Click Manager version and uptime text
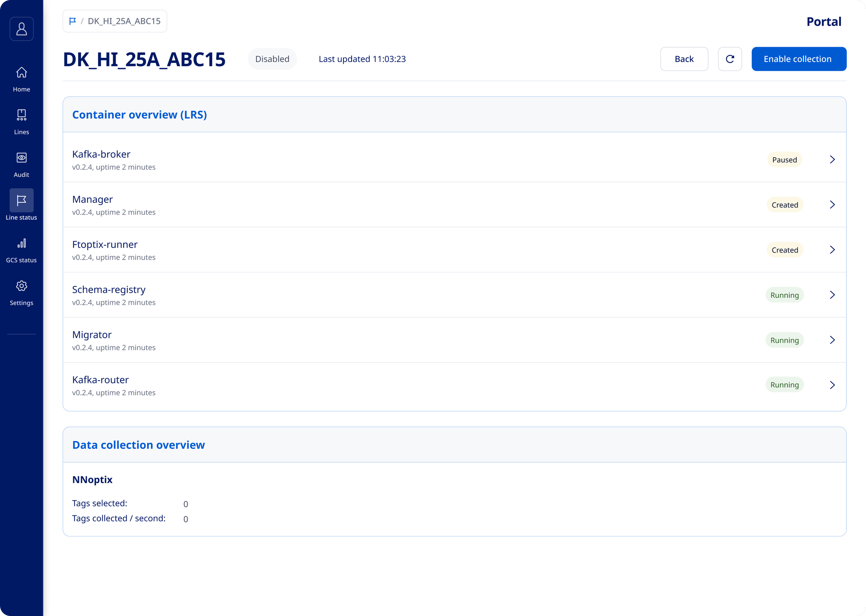 (114, 212)
